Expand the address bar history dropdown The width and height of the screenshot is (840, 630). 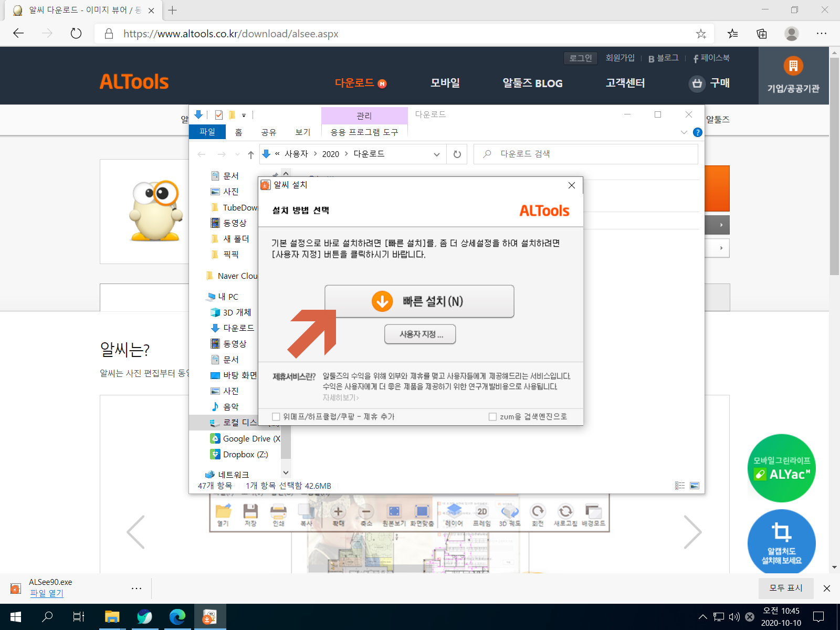click(436, 154)
